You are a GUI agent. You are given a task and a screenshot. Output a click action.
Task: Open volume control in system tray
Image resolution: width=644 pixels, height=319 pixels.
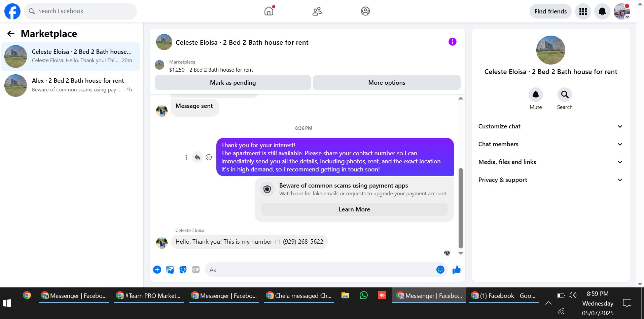point(572,295)
